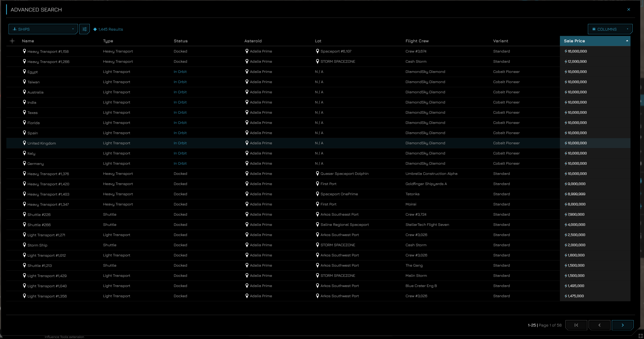644x339 pixels.
Task: Open the filter settings icon next to Ships
Action: (84, 29)
